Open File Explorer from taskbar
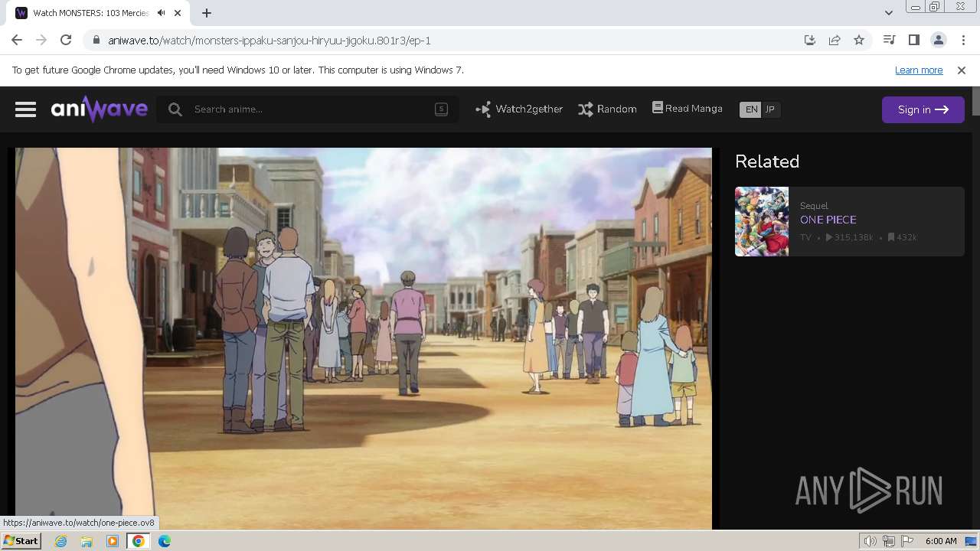 point(87,541)
